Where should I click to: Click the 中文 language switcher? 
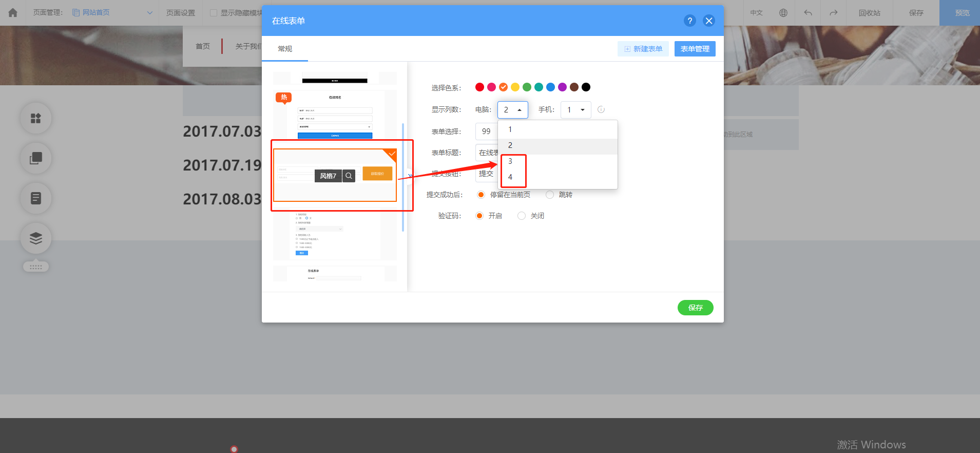pyautogui.click(x=757, y=13)
